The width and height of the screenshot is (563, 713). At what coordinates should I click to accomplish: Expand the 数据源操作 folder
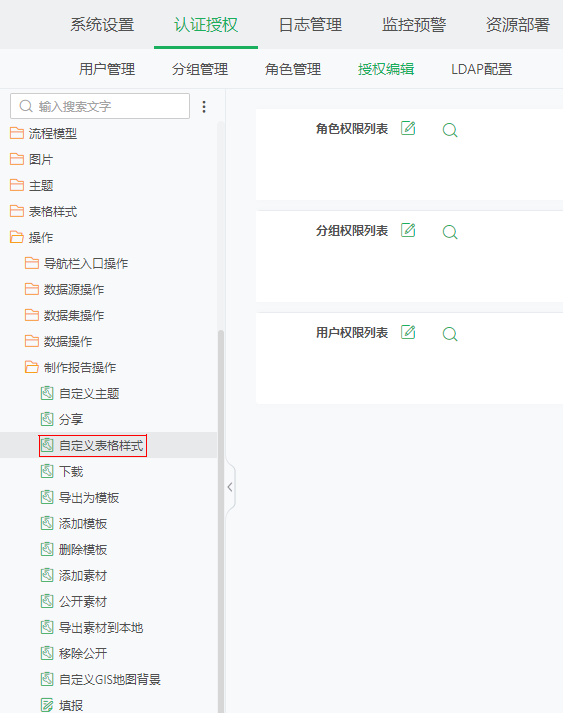point(32,289)
